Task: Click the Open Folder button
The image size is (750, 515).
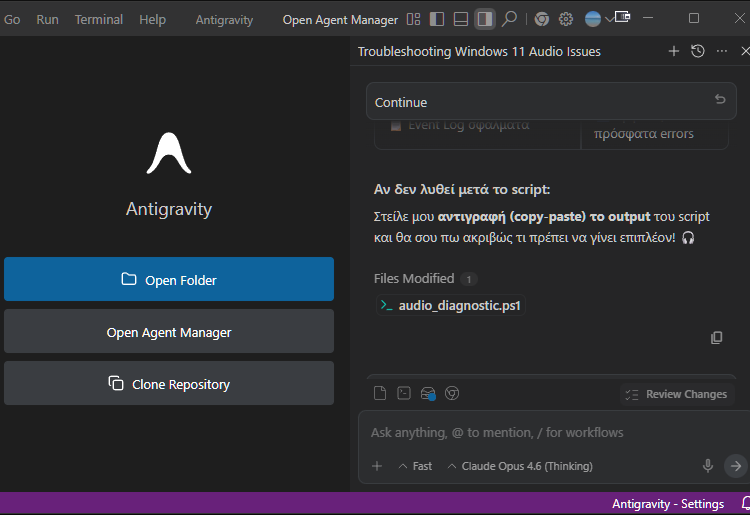Action: point(169,280)
